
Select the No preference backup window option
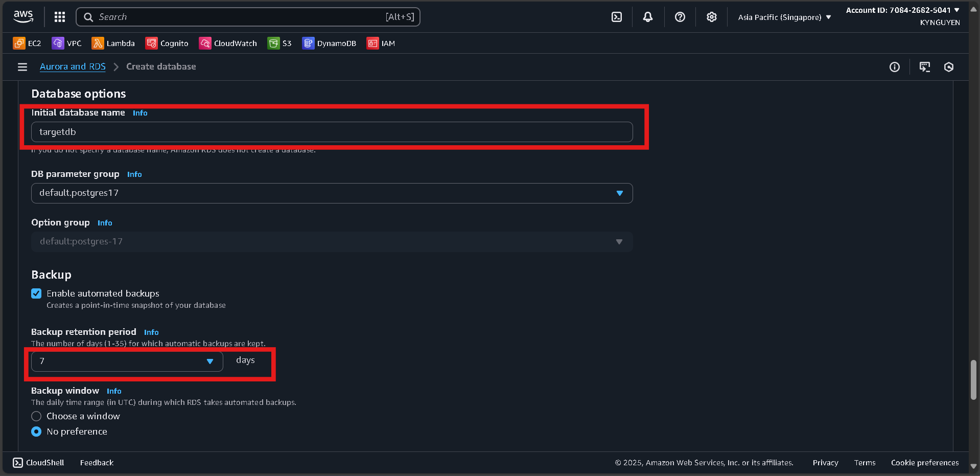tap(36, 431)
